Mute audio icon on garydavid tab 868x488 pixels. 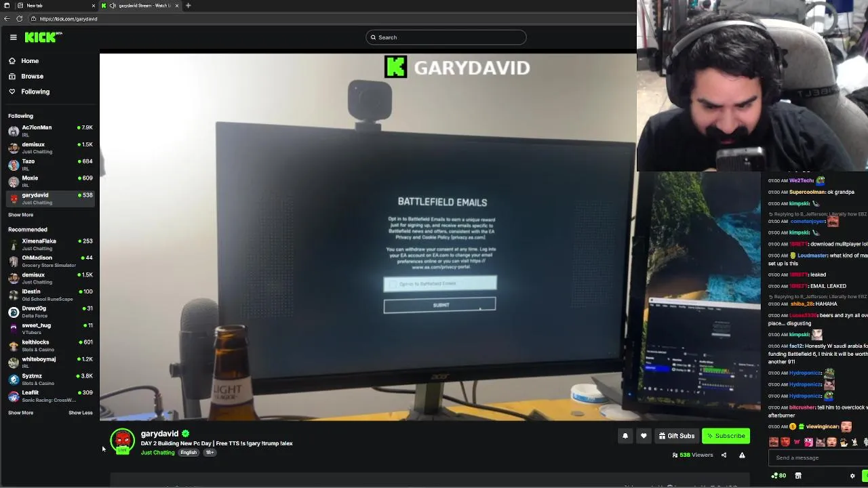[113, 5]
